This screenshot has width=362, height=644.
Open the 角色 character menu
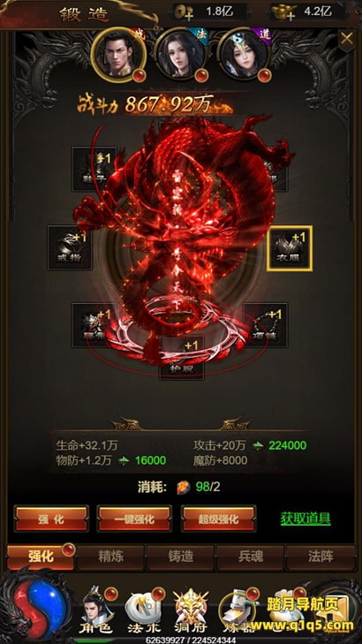click(x=97, y=610)
